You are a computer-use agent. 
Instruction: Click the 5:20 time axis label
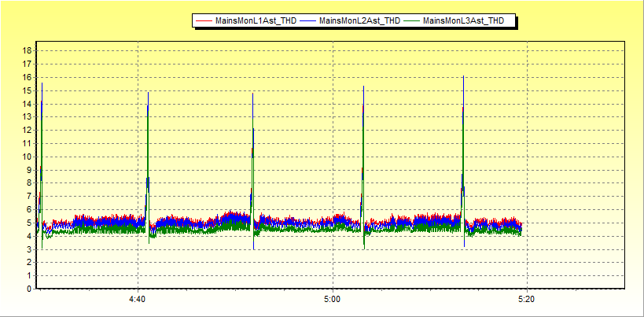tap(526, 300)
